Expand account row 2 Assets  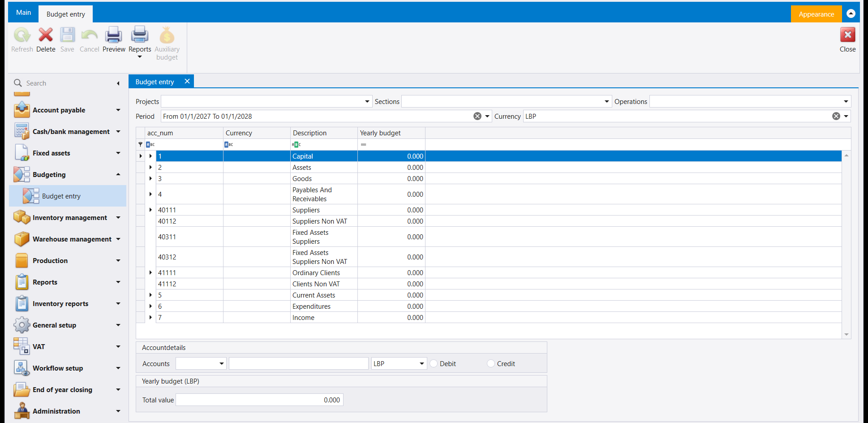pyautogui.click(x=150, y=167)
